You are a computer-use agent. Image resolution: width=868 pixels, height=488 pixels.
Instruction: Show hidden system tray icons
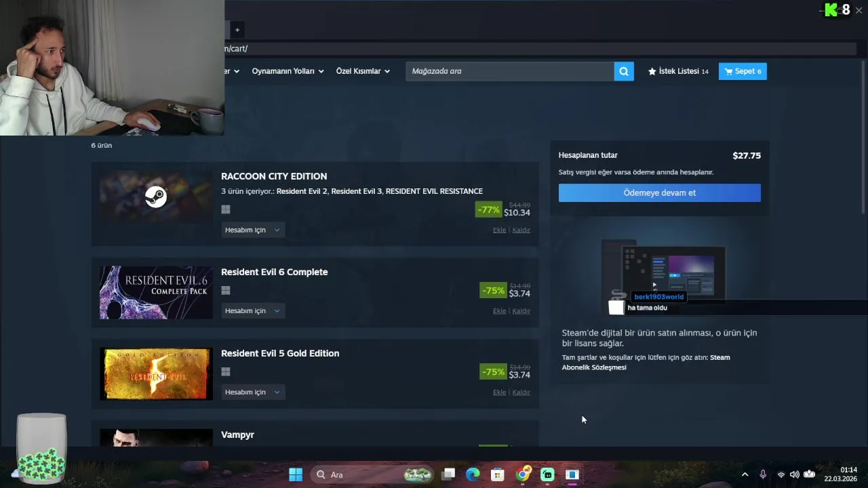745,474
